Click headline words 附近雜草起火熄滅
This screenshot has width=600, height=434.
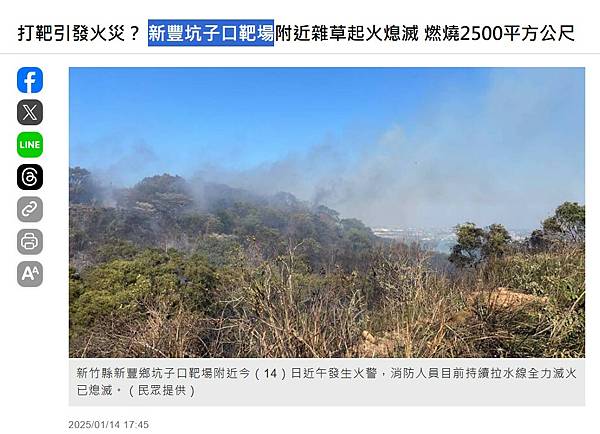coord(347,33)
